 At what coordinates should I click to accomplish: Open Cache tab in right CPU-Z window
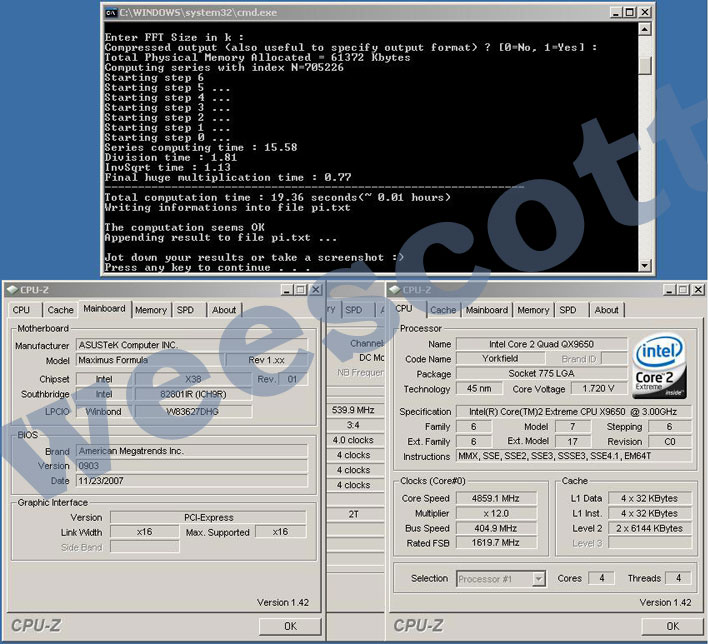point(443,310)
